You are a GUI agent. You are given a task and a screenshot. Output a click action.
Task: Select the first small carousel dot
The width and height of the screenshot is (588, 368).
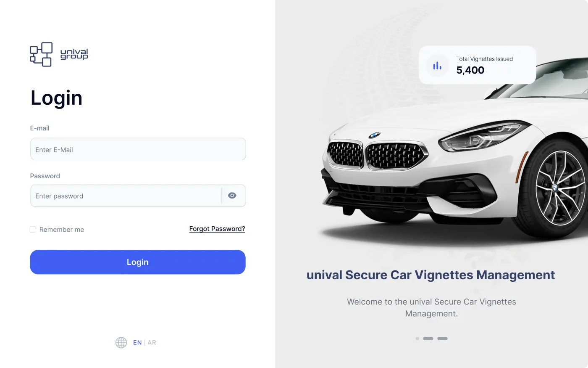[x=417, y=339]
